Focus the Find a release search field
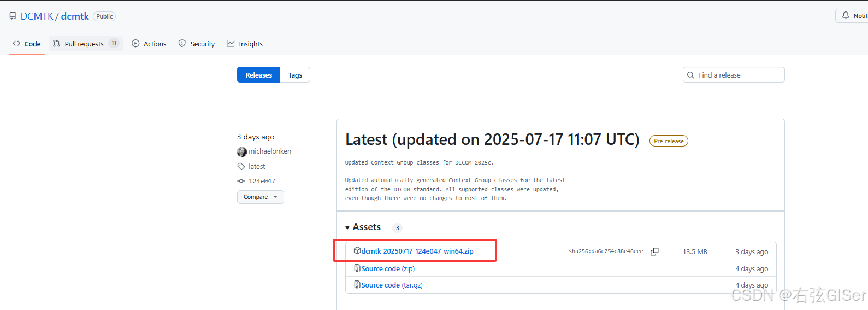Image resolution: width=868 pixels, height=310 pixels. point(734,75)
